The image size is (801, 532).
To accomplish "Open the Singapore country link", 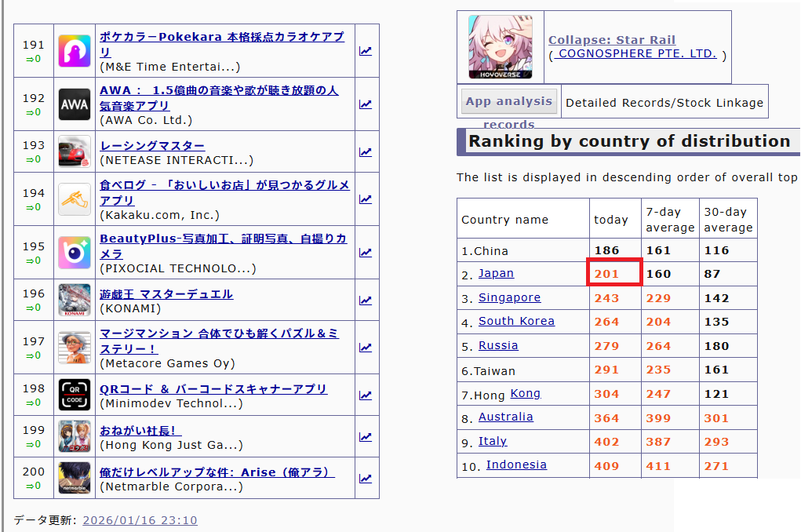I will click(x=509, y=297).
